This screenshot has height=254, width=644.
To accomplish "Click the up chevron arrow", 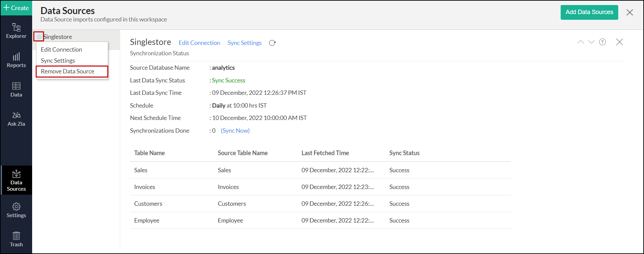I will pos(580,42).
